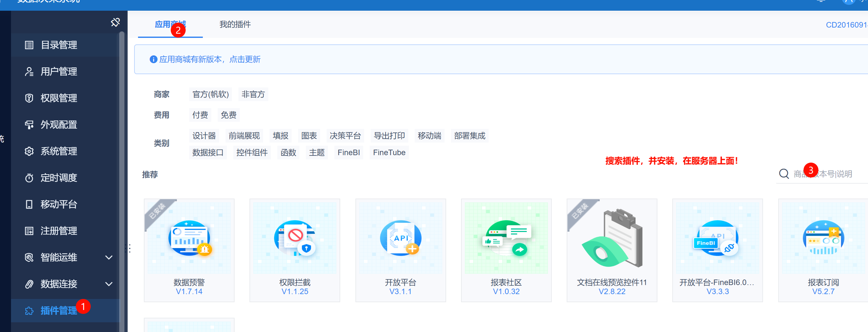Select the 图表 category filter

[309, 136]
